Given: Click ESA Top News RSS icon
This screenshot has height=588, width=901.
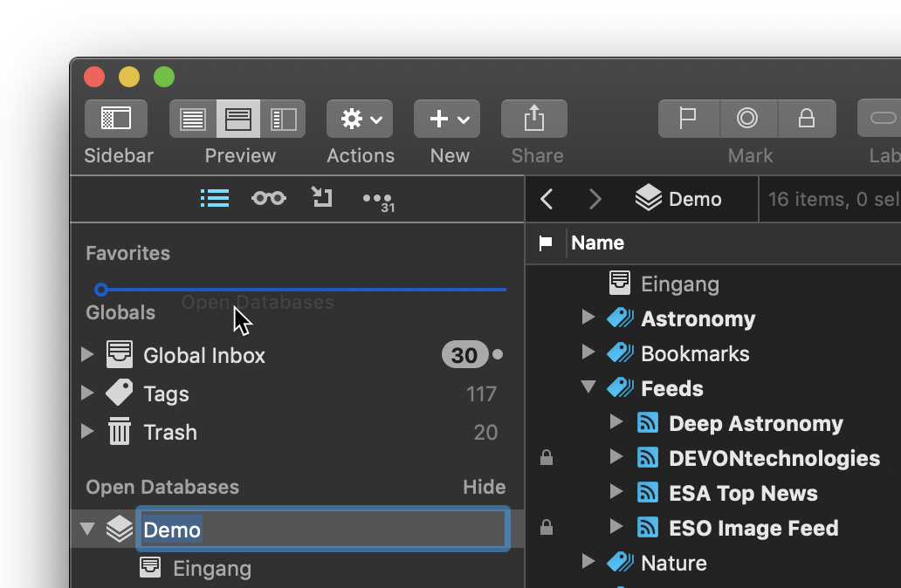Looking at the screenshot, I should 648,493.
